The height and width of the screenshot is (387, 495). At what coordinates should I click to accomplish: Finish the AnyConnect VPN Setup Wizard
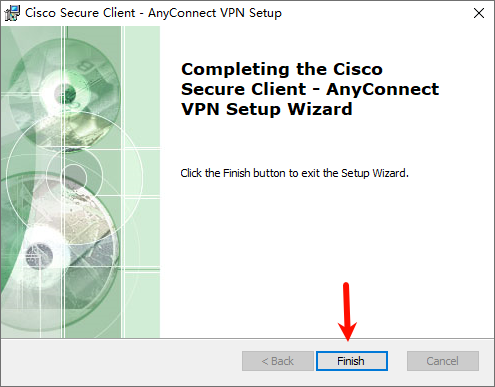coord(352,361)
